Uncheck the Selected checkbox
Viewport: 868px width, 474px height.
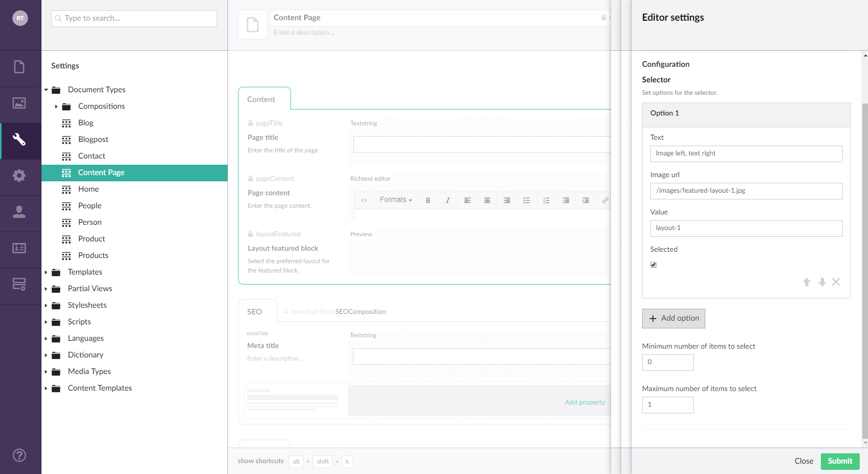pos(653,265)
